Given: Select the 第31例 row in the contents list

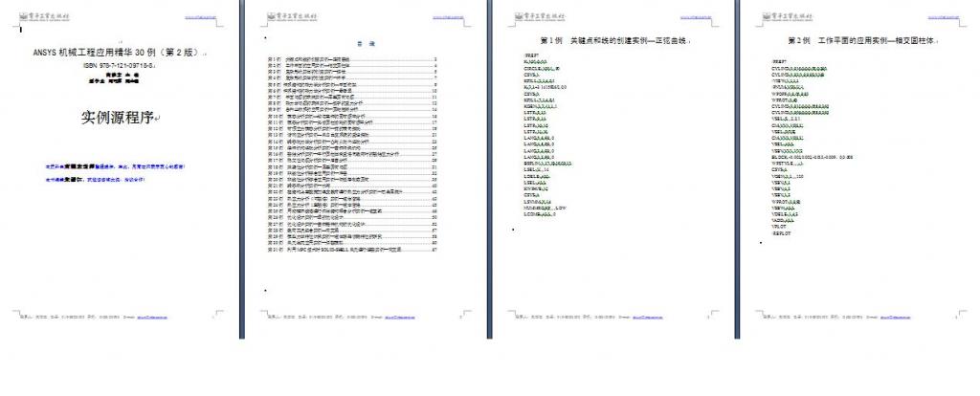Looking at the screenshot, I should (352, 250).
